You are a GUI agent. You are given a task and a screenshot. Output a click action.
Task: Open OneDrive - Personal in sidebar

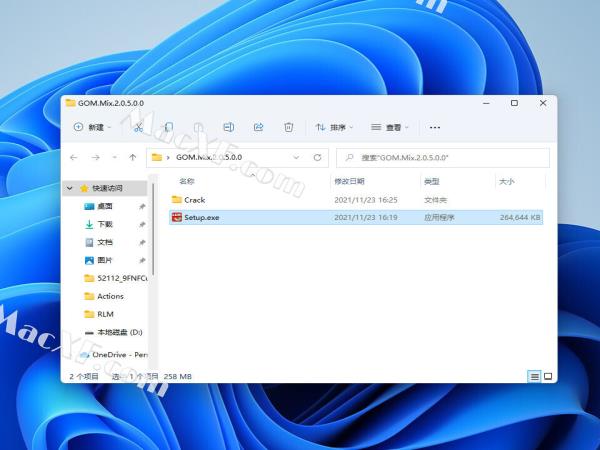(114, 355)
